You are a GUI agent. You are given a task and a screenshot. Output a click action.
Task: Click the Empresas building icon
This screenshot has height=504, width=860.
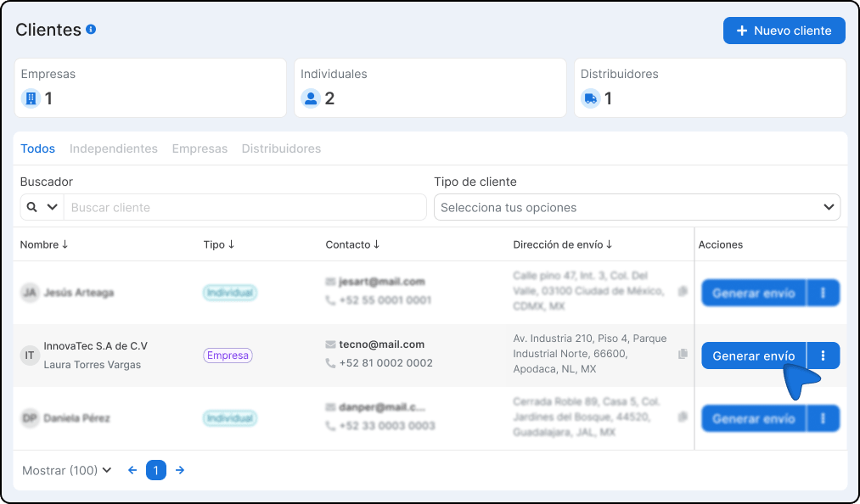tap(31, 98)
